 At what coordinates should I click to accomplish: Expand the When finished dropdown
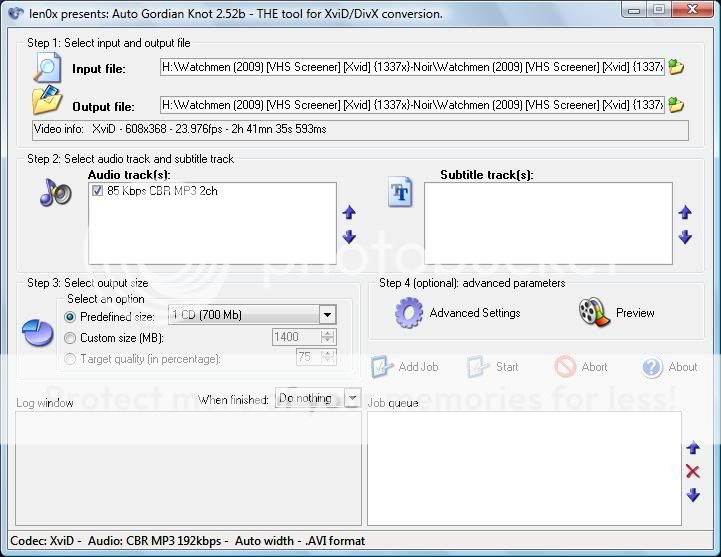pos(352,398)
